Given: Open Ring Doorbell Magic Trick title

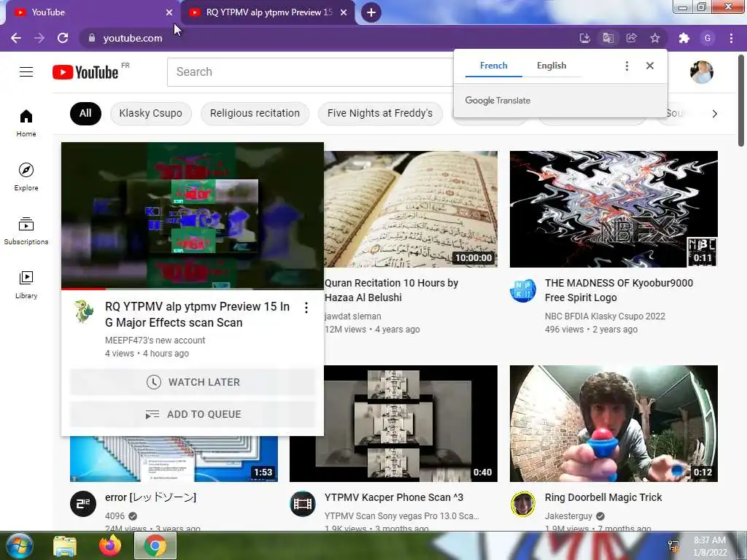Looking at the screenshot, I should click(603, 497).
